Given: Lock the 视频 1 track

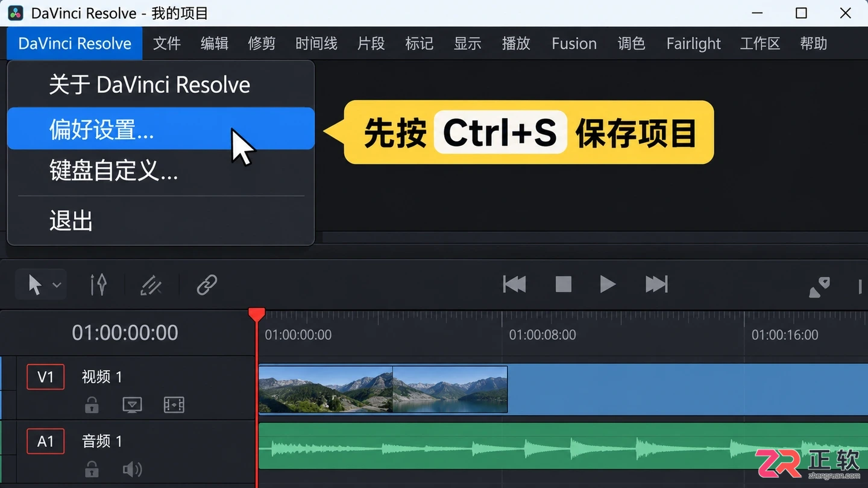Looking at the screenshot, I should (x=92, y=405).
